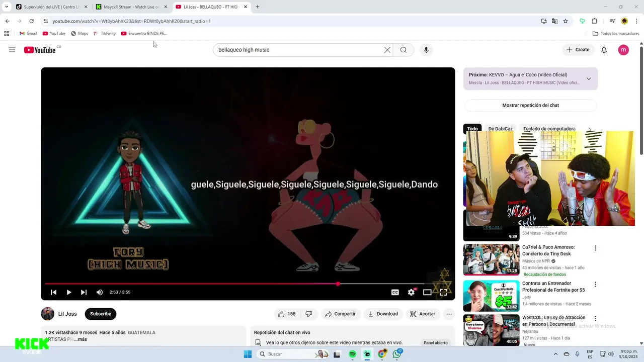
Task: Open more actions three-dot menu below video
Action: (x=449, y=314)
